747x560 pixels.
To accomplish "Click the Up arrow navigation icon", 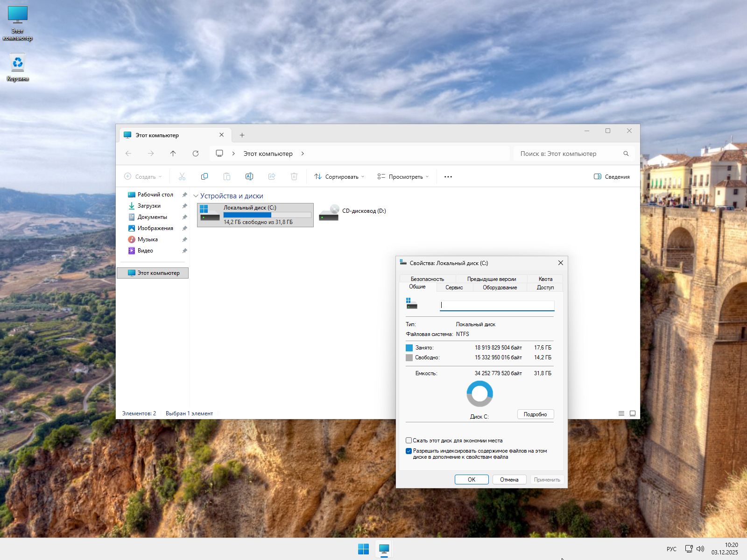I will [173, 154].
